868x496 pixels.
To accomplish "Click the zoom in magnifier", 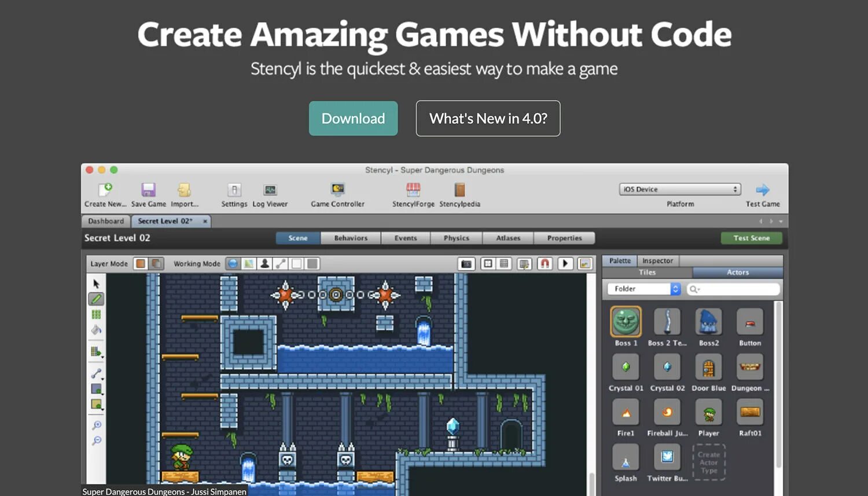I will click(x=97, y=425).
